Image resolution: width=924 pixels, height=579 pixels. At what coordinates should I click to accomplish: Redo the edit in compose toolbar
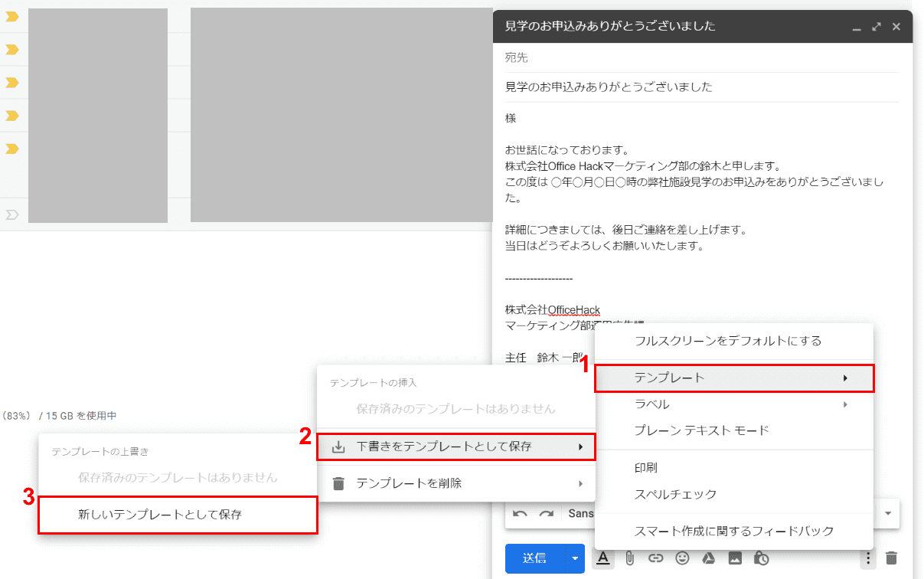(x=547, y=513)
